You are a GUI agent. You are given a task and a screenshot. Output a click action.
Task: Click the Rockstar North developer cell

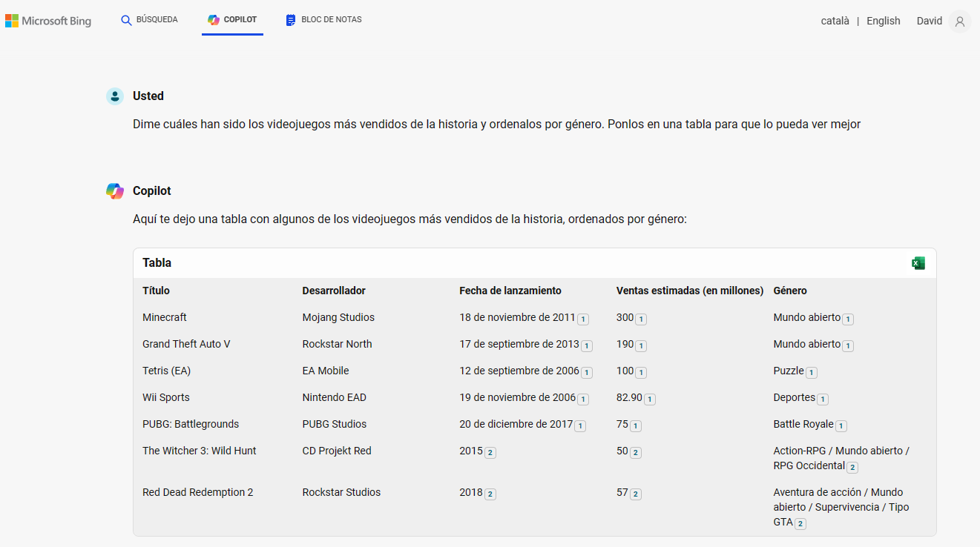tap(338, 344)
